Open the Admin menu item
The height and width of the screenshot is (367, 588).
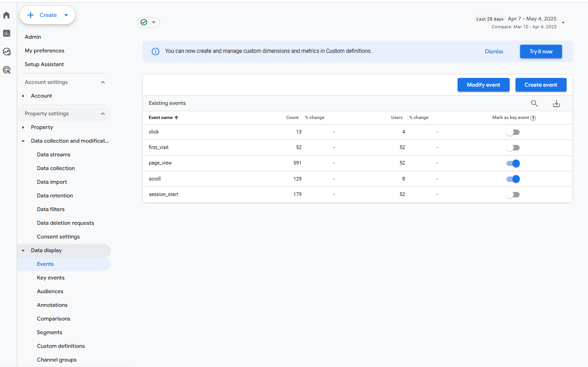(33, 37)
